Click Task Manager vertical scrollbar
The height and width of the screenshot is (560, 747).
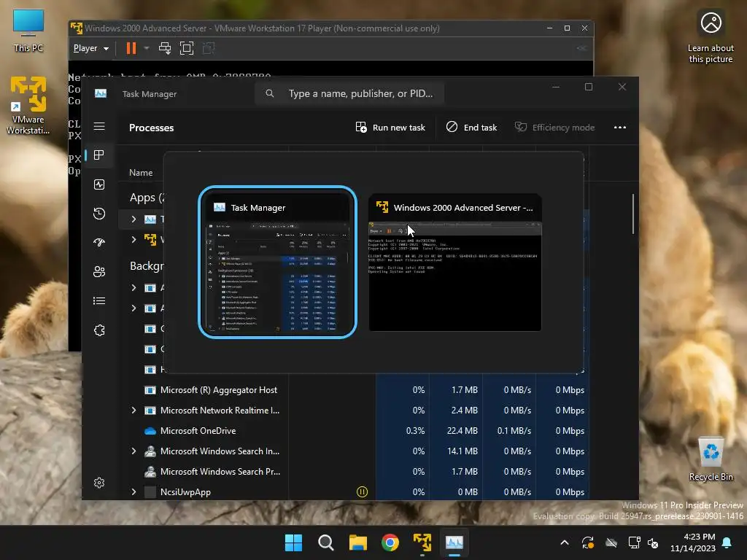coord(633,214)
